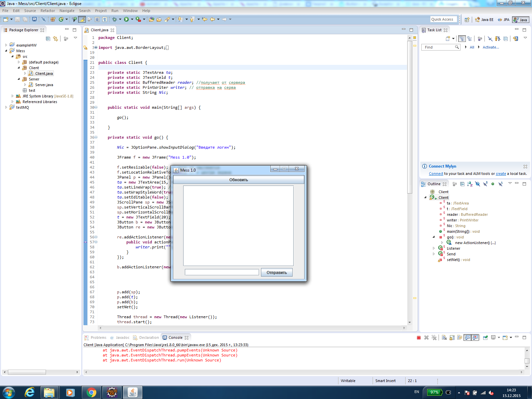This screenshot has height=399, width=532.
Task: Toggle Hide Fields in the Outline toolbar
Action: (477, 184)
